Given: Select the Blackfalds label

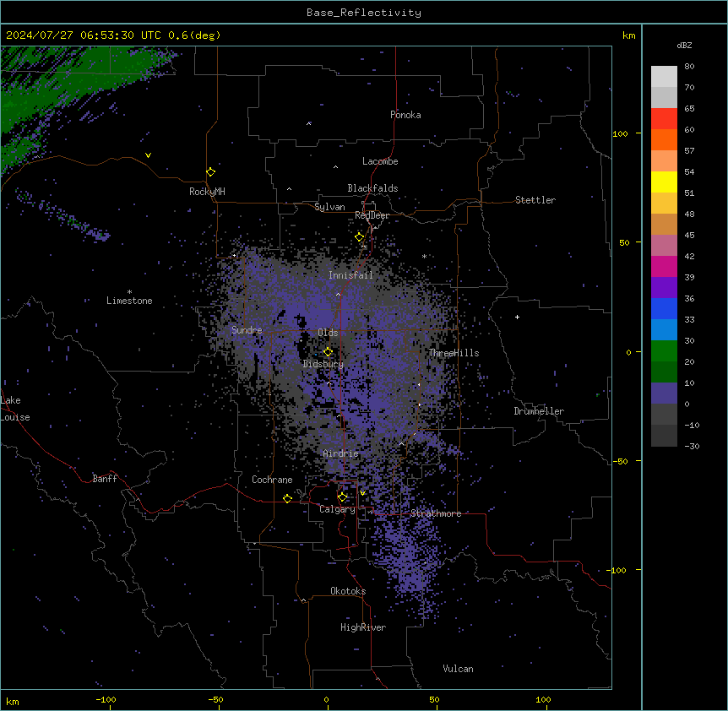Looking at the screenshot, I should [x=372, y=188].
